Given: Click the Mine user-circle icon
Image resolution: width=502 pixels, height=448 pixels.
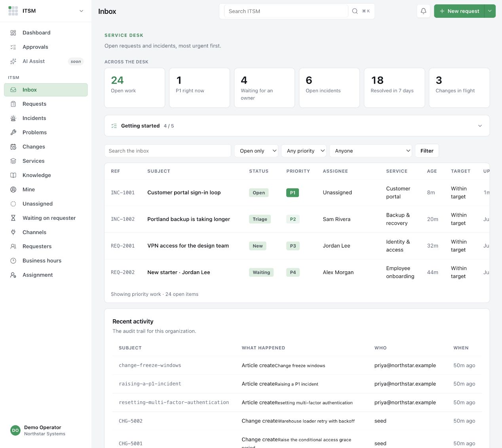Looking at the screenshot, I should pyautogui.click(x=13, y=190).
